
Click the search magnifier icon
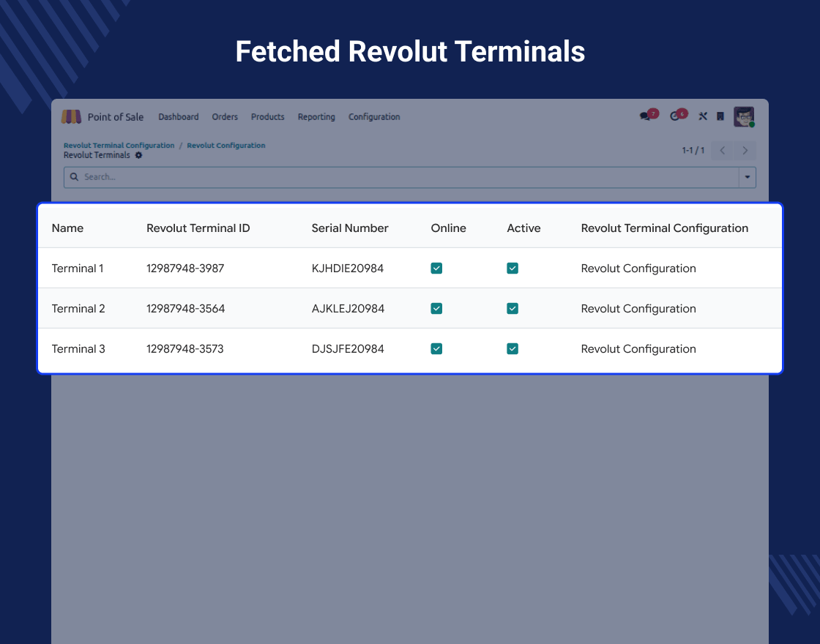coord(74,176)
